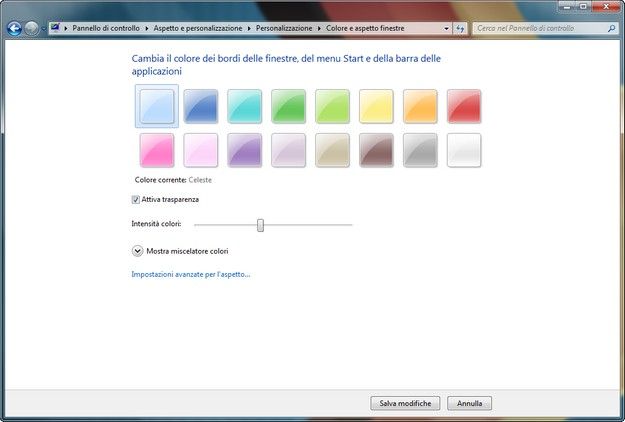Screen dimensions: 625x422
Task: Pick the pale lavender color swatch
Action: [x=288, y=150]
